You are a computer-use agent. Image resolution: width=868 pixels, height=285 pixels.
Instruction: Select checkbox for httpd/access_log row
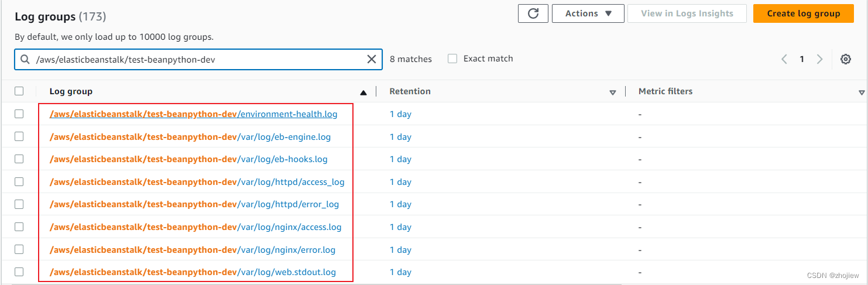(19, 181)
